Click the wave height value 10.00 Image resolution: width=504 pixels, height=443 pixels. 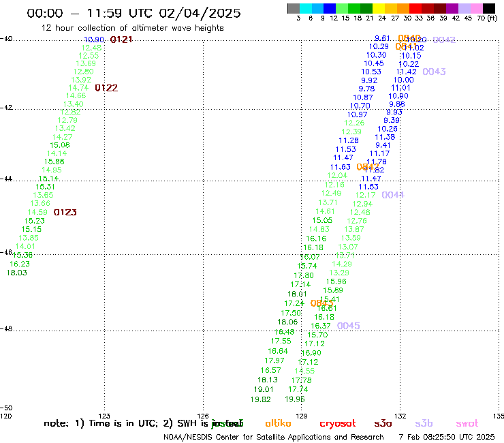tap(404, 80)
